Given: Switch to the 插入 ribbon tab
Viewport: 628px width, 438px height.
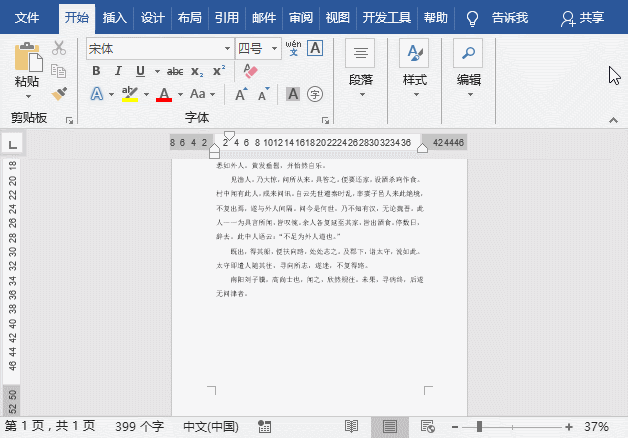Looking at the screenshot, I should 115,18.
